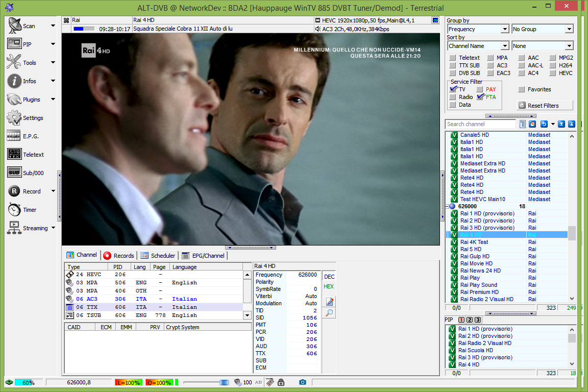Open the E.P.G. guide icon
588x392 pixels.
click(14, 136)
